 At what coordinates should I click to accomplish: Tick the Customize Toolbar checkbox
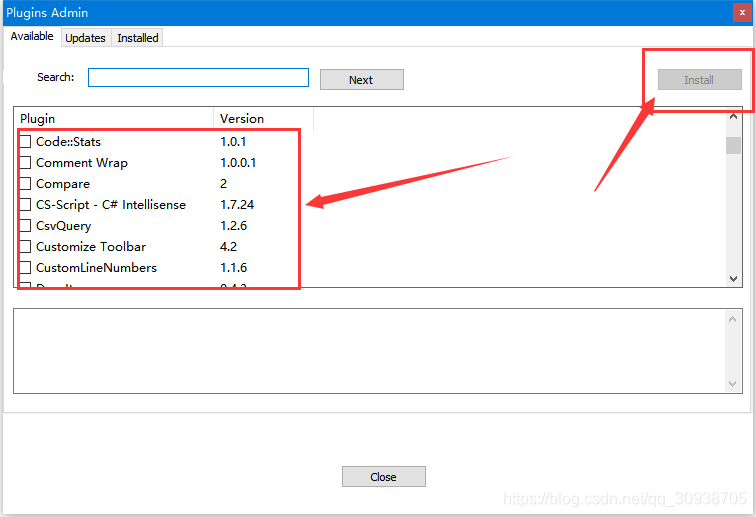pos(26,246)
